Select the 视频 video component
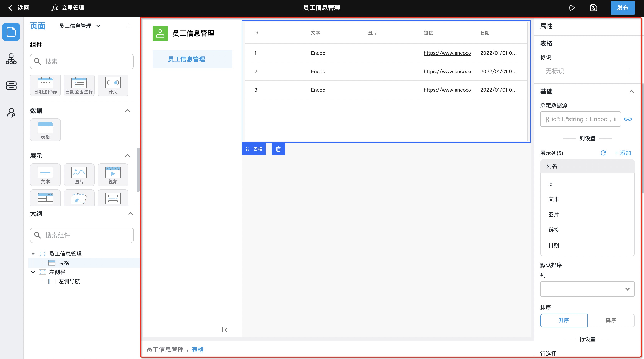This screenshot has width=644, height=359. pos(113,175)
